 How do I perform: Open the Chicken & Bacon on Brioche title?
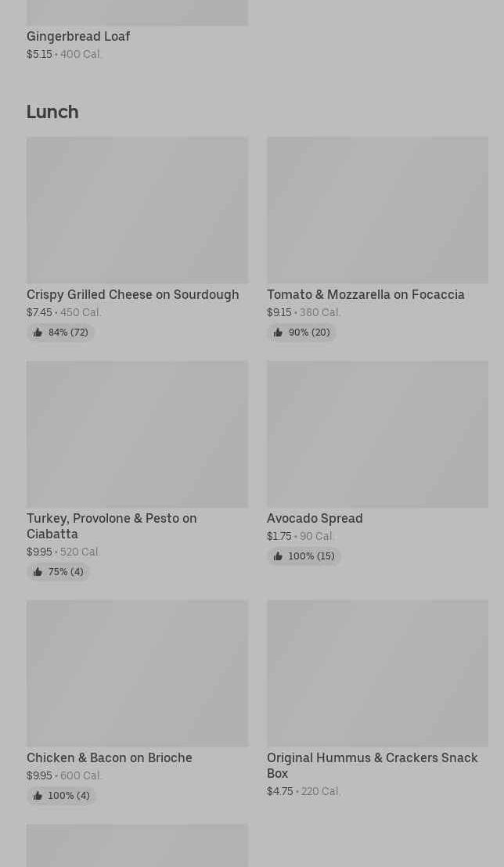[109, 757]
